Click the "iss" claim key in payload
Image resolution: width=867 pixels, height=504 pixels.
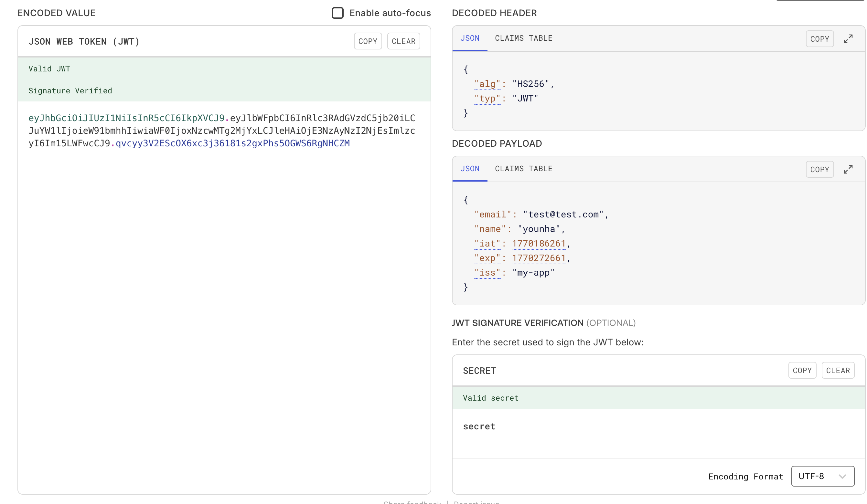tap(487, 273)
